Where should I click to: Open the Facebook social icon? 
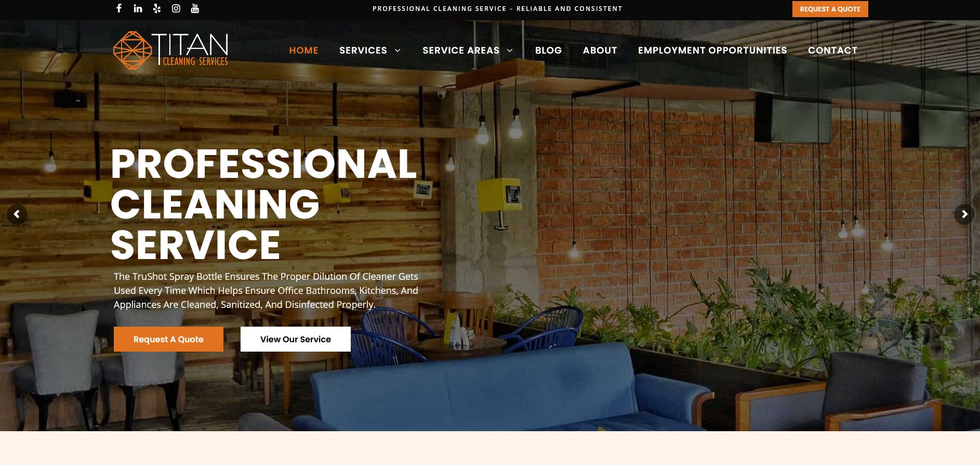click(x=119, y=8)
